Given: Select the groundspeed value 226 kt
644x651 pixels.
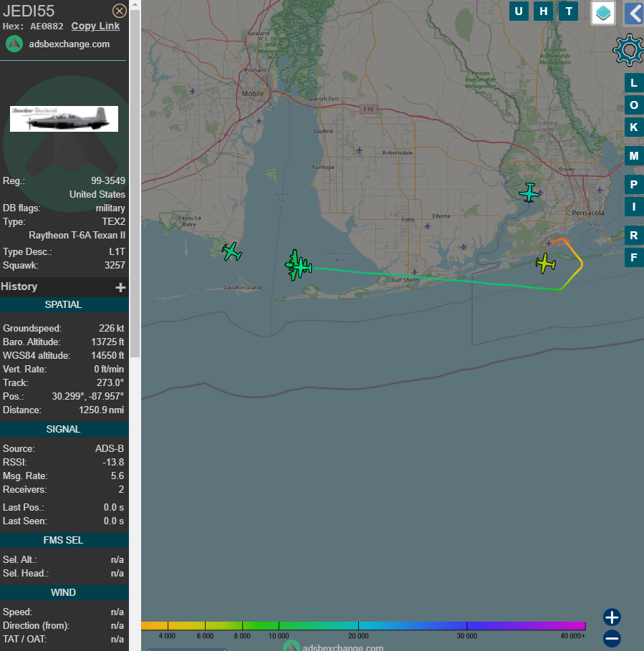Looking at the screenshot, I should [111, 328].
